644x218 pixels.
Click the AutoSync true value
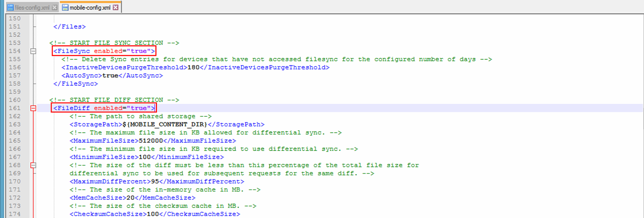click(x=111, y=76)
